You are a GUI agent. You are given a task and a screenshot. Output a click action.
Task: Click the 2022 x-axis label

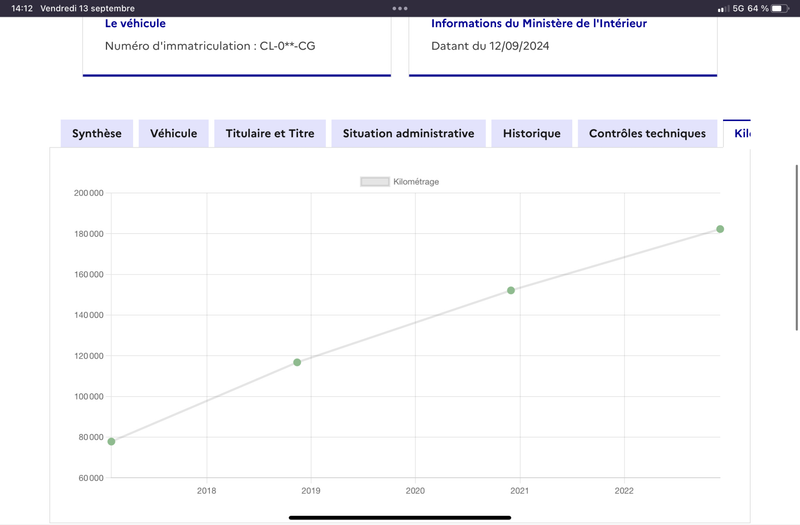coord(624,491)
